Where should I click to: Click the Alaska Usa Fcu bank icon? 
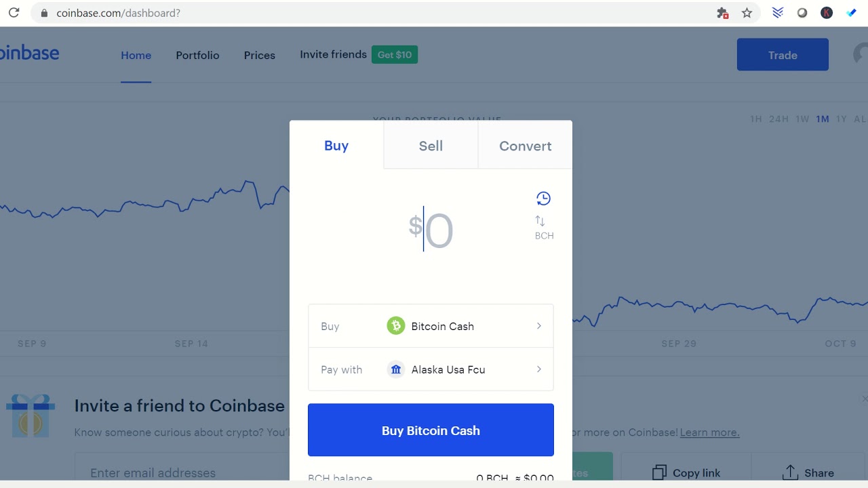tap(395, 369)
